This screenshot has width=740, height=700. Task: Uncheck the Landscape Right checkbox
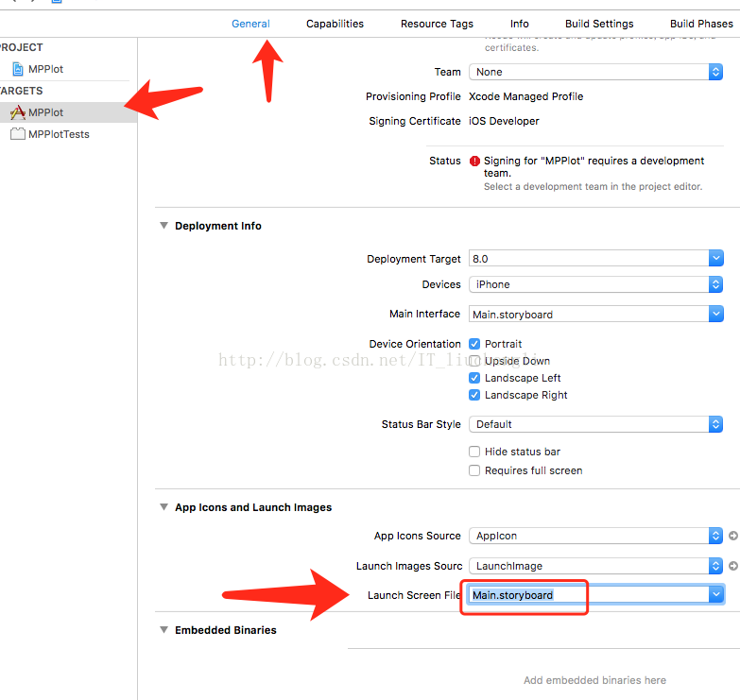pyautogui.click(x=474, y=395)
